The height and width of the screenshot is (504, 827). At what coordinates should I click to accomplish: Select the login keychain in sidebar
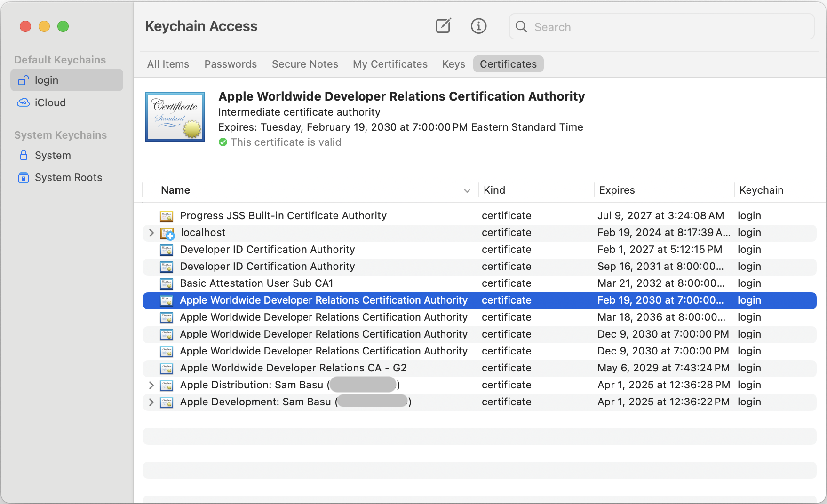[x=67, y=80]
